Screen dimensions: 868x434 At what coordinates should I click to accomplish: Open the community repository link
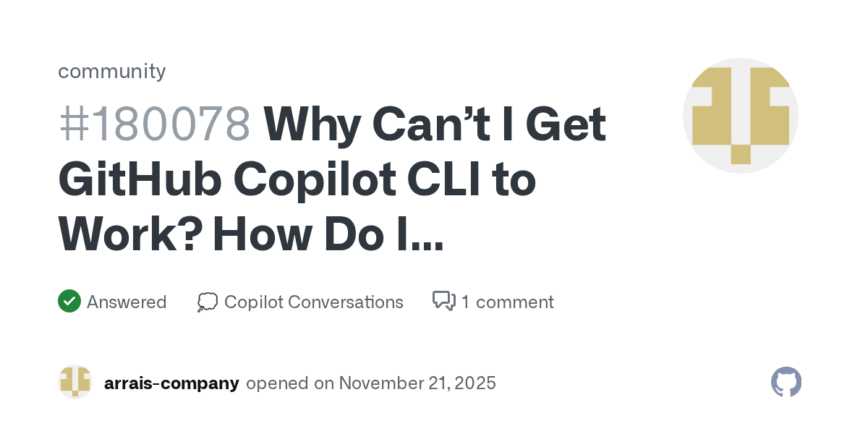point(111,71)
